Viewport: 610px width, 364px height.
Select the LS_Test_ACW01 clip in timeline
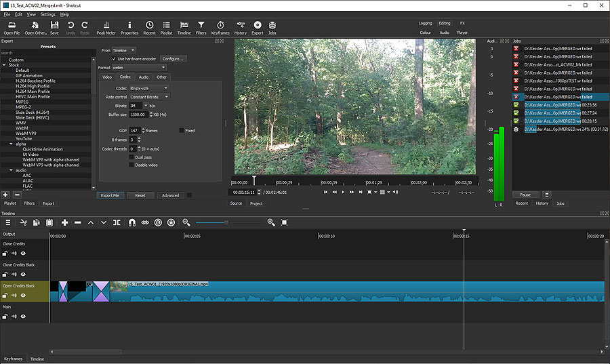click(357, 291)
